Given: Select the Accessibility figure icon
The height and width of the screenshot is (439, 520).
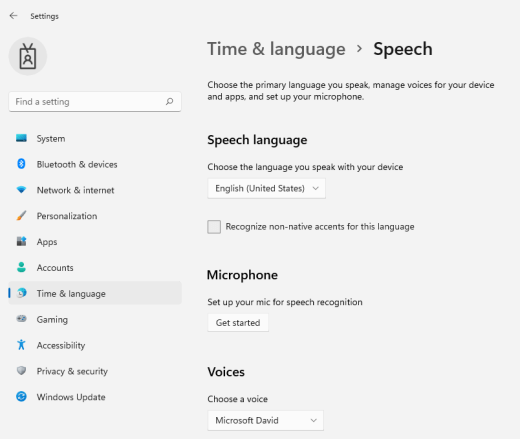Looking at the screenshot, I should pyautogui.click(x=21, y=345).
